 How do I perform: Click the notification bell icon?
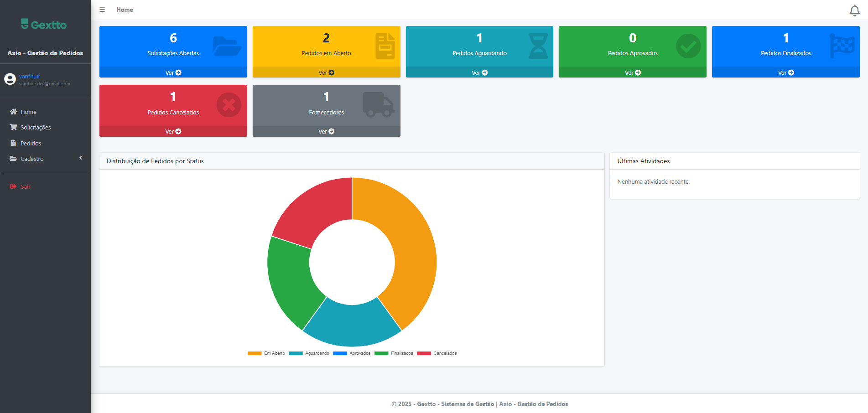[854, 10]
